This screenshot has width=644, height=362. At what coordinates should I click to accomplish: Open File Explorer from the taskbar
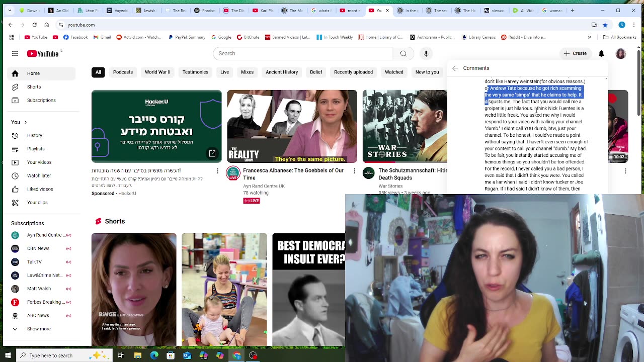pos(137,355)
